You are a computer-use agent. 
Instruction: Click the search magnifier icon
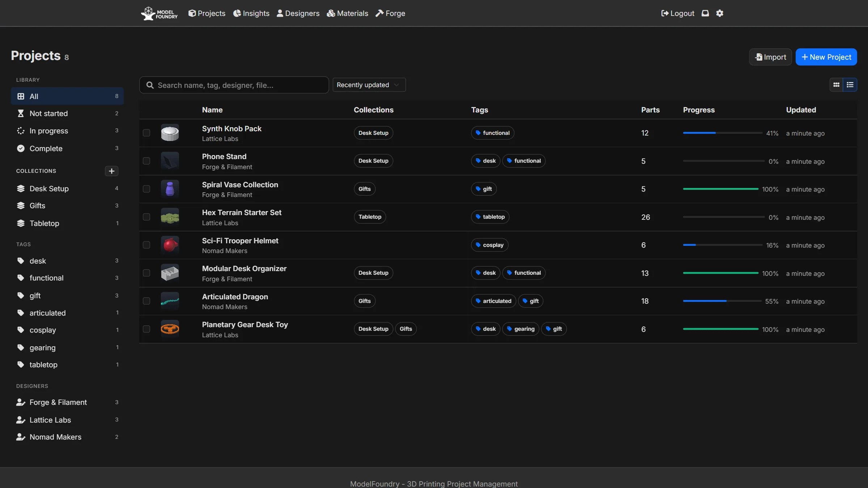150,85
